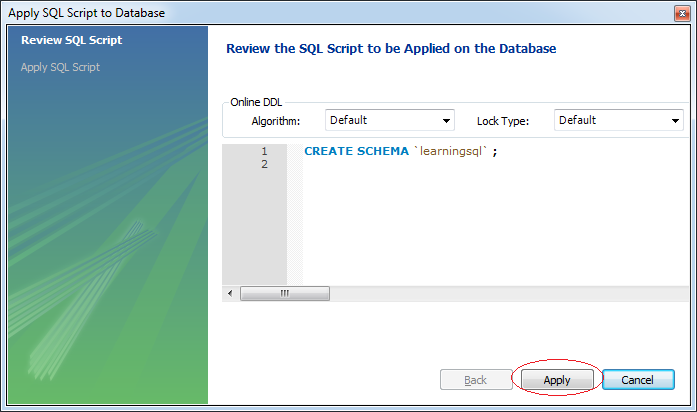
Task: Click the Lock Type label
Action: click(x=503, y=121)
